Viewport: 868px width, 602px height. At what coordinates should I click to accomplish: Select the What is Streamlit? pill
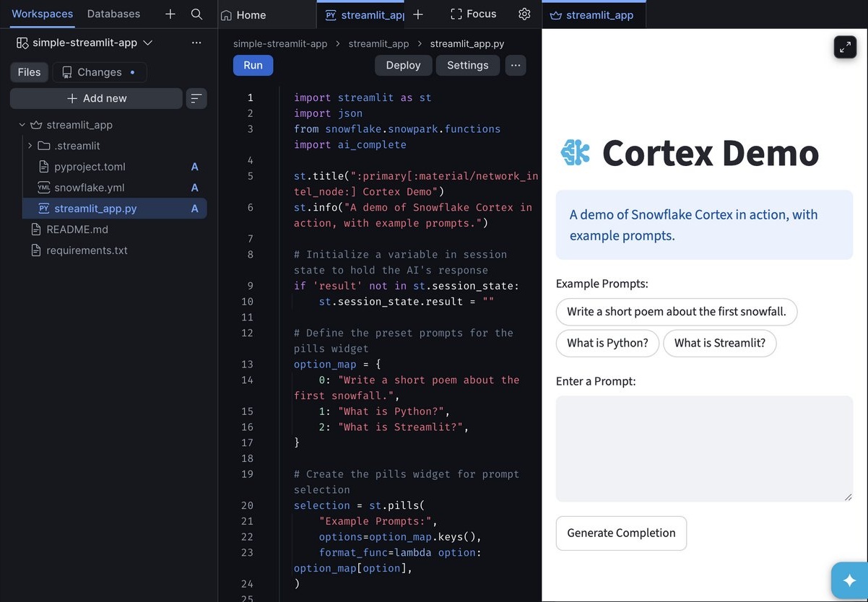pyautogui.click(x=720, y=343)
